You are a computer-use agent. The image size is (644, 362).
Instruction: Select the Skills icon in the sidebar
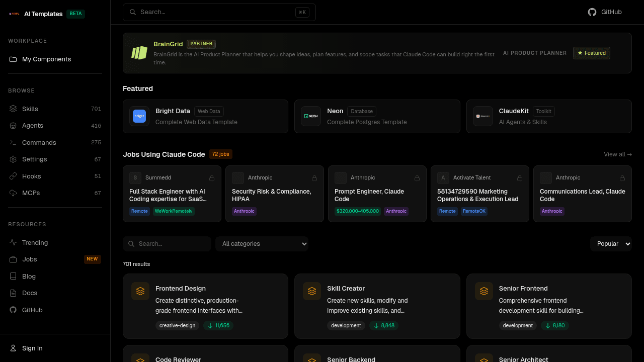tap(13, 109)
